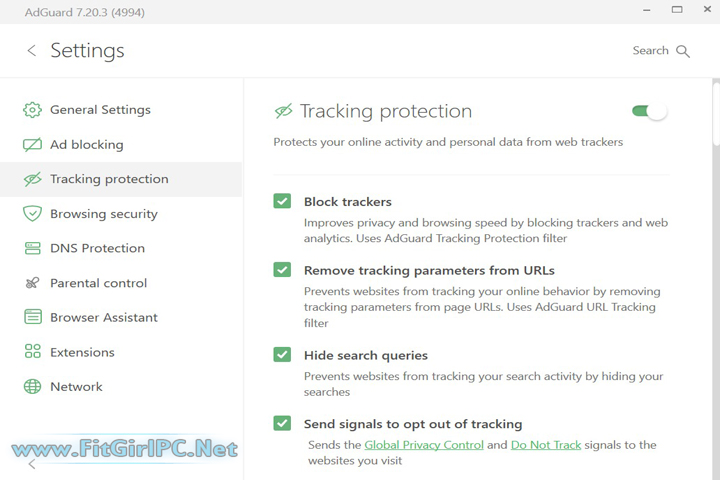Click the Ad blocking sidebar icon
Viewport: 720px width, 480px height.
(33, 145)
